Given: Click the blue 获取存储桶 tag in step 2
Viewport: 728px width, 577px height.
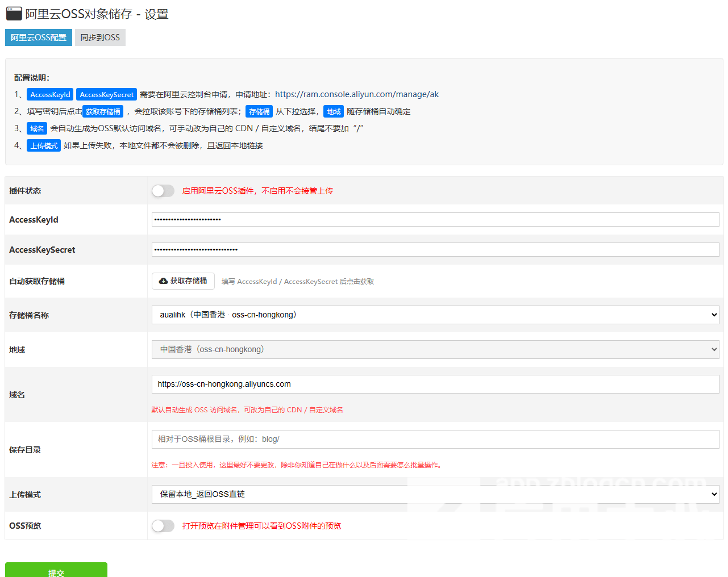Looking at the screenshot, I should (103, 111).
